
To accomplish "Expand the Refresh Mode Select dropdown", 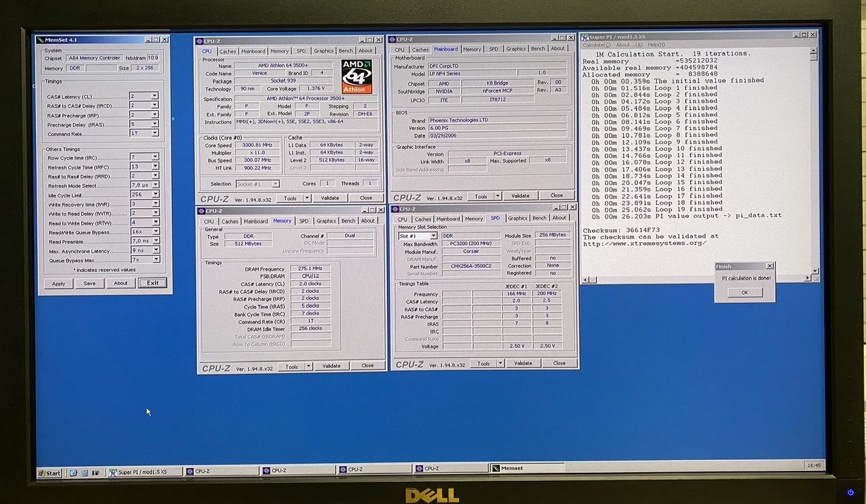I will point(155,185).
